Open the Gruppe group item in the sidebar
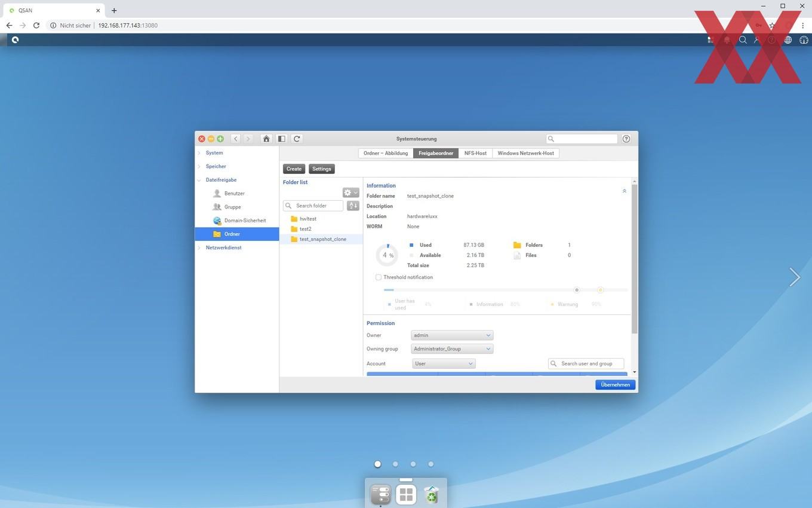 pos(232,207)
